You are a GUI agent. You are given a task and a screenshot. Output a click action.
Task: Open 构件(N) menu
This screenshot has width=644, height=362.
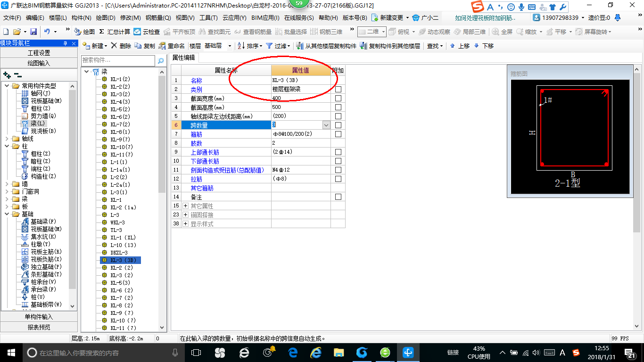(x=82, y=18)
